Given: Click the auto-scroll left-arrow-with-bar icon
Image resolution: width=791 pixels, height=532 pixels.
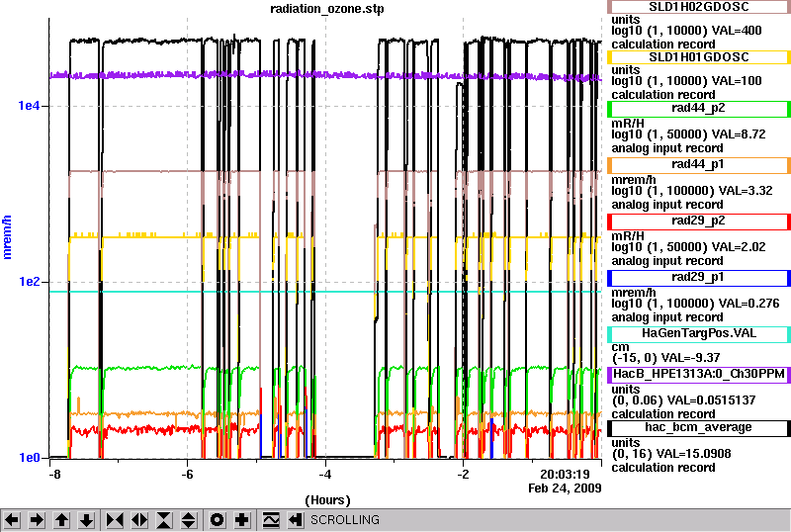Looking at the screenshot, I should tap(296, 519).
